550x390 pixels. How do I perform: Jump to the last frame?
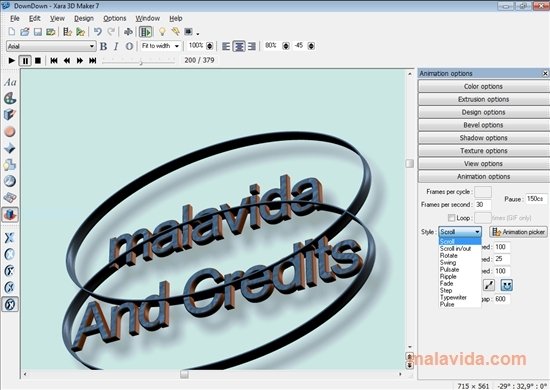93,61
